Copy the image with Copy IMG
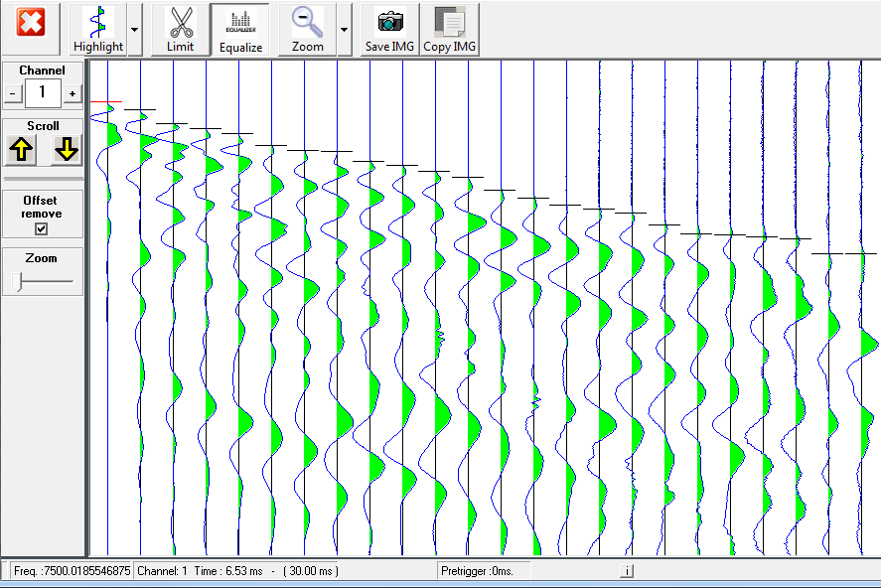The image size is (881, 588). [x=449, y=28]
